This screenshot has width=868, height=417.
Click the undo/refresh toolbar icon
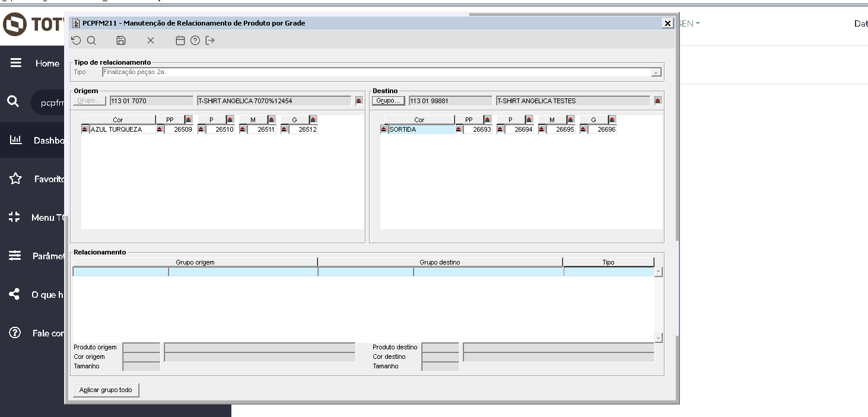coord(76,40)
